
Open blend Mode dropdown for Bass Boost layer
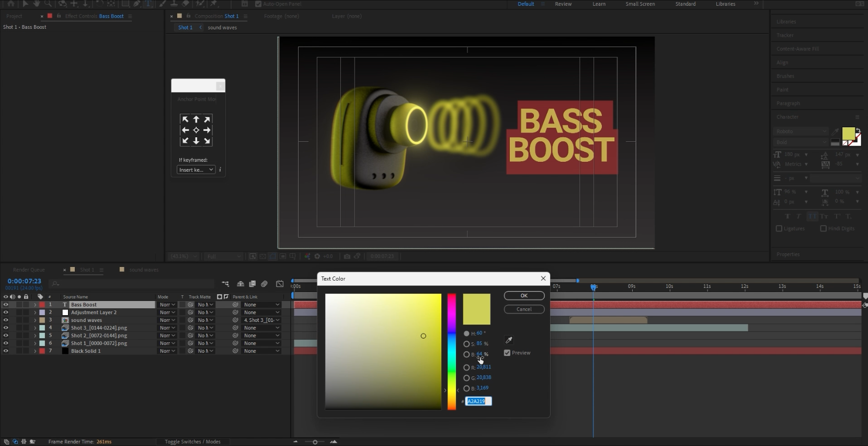(x=167, y=305)
